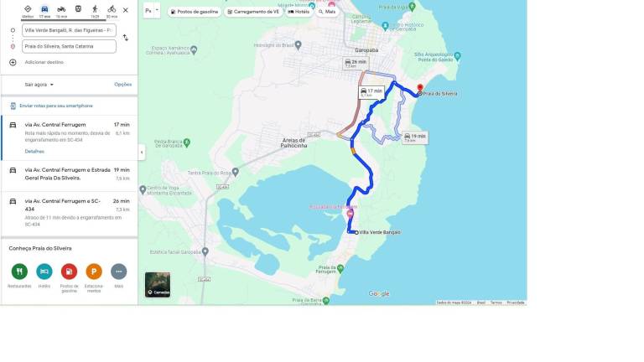Collapse the side panel with arrow handle
Viewport: 644px width, 362px height.
[142, 153]
